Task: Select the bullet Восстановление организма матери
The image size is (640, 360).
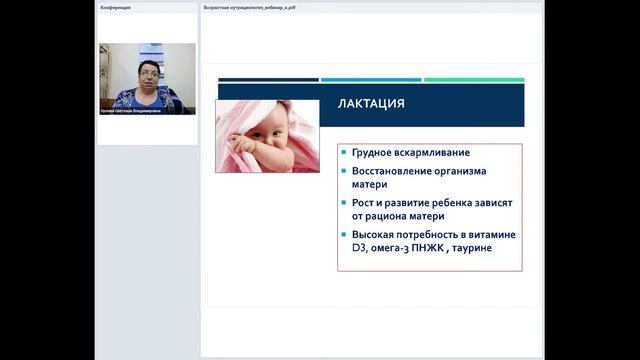Action: click(419, 178)
